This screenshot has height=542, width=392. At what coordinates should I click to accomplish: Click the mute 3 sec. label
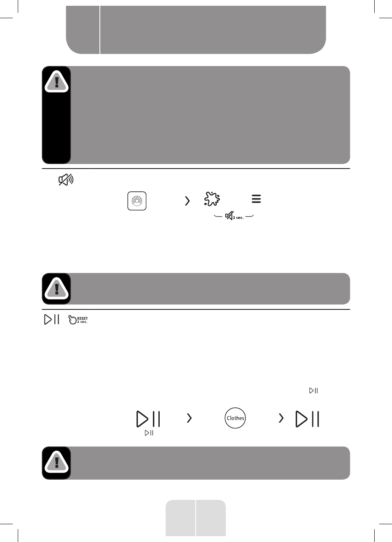[234, 216]
